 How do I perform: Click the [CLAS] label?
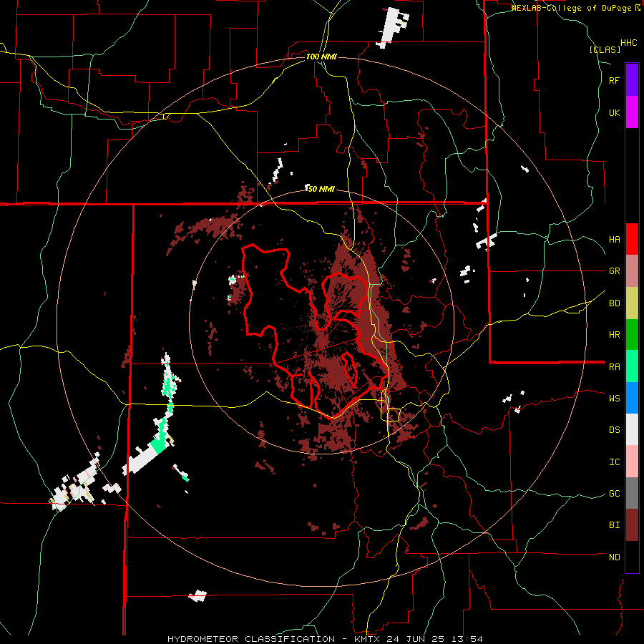(x=605, y=49)
